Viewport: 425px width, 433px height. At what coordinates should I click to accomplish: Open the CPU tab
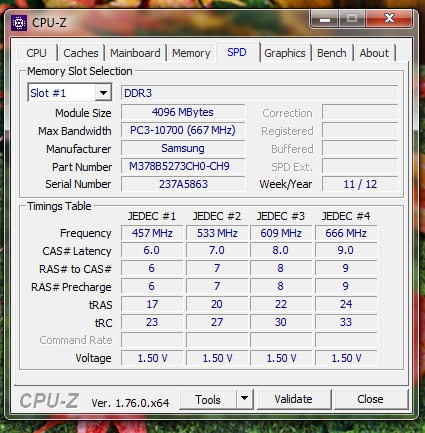[x=36, y=53]
